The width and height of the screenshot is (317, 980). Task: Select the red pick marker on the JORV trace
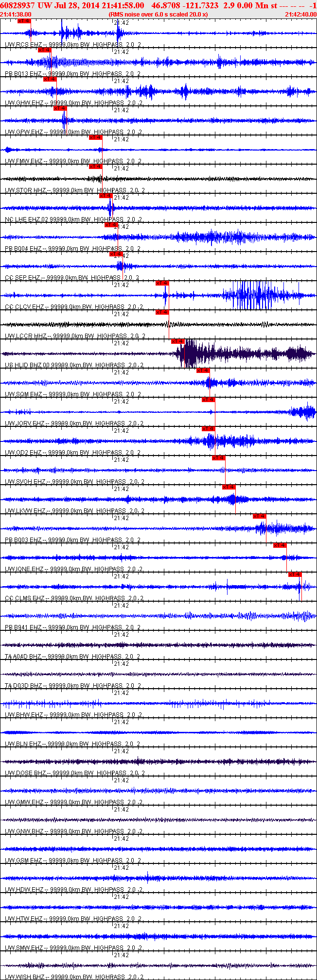pyautogui.click(x=208, y=400)
